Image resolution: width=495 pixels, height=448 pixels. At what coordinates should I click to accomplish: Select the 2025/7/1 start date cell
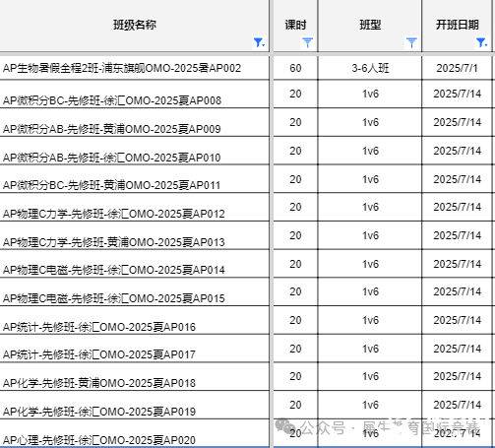point(457,68)
